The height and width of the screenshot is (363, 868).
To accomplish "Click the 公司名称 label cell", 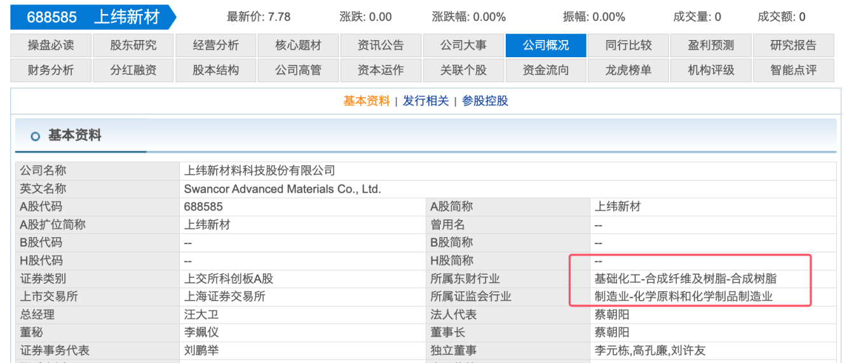I will [98, 170].
